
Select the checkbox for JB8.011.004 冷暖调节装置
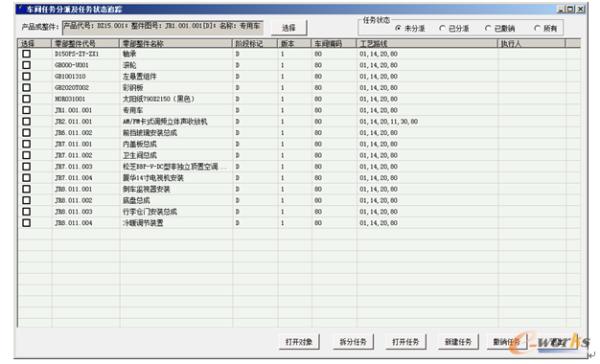click(27, 223)
